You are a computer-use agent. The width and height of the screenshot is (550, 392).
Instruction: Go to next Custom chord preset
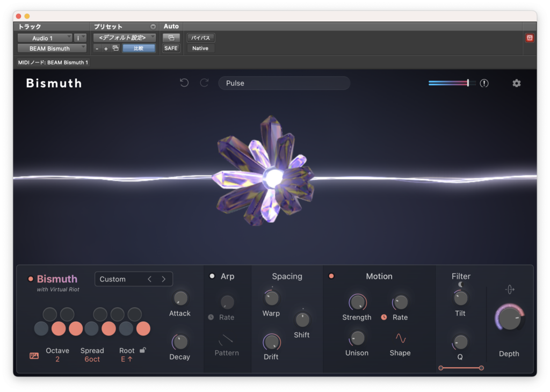[x=163, y=279]
